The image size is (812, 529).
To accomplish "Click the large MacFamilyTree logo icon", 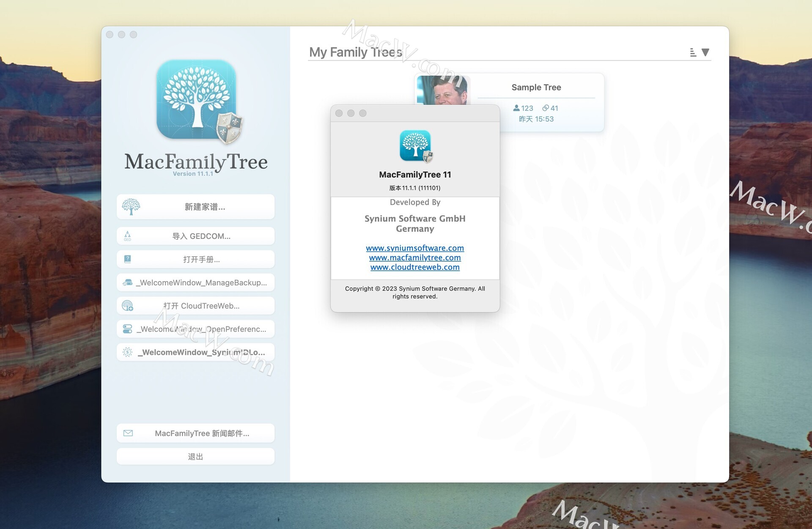I will [199, 101].
